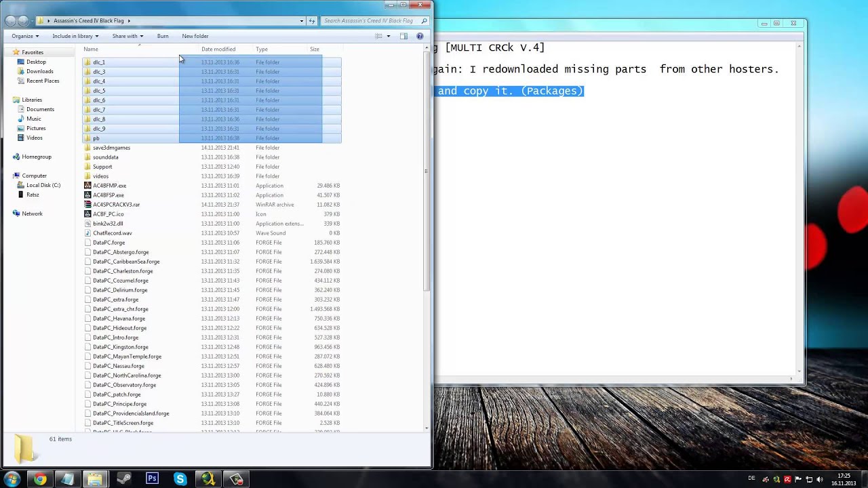
Task: Click the Windows Start button
Action: (12, 479)
